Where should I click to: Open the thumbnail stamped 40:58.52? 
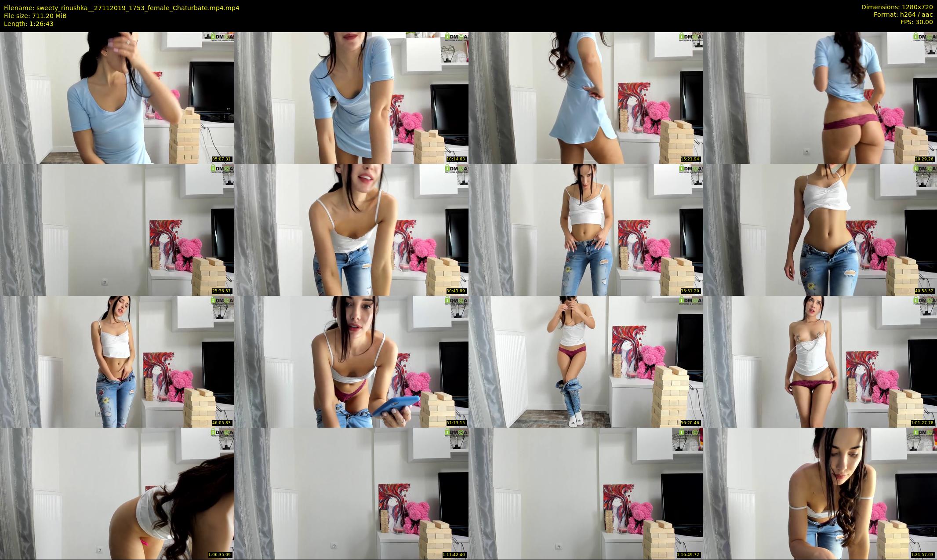point(820,229)
